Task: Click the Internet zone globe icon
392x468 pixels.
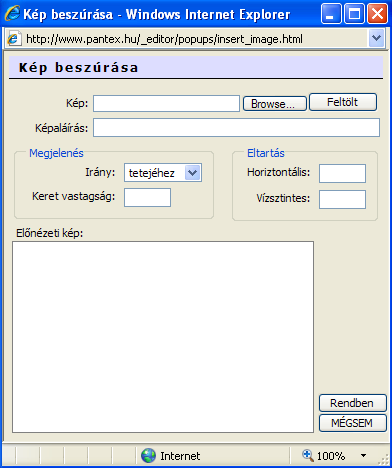Action: coord(148,455)
